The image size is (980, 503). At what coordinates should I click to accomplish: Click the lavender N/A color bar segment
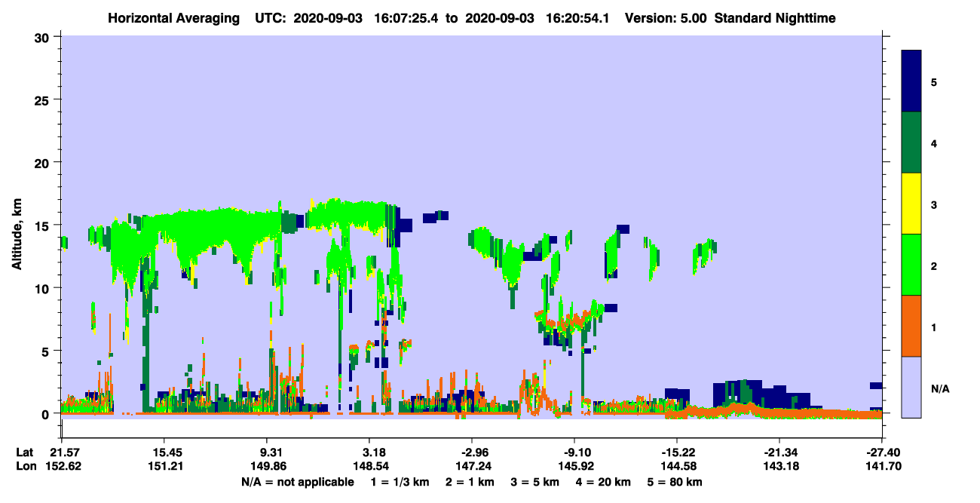pyautogui.click(x=911, y=386)
